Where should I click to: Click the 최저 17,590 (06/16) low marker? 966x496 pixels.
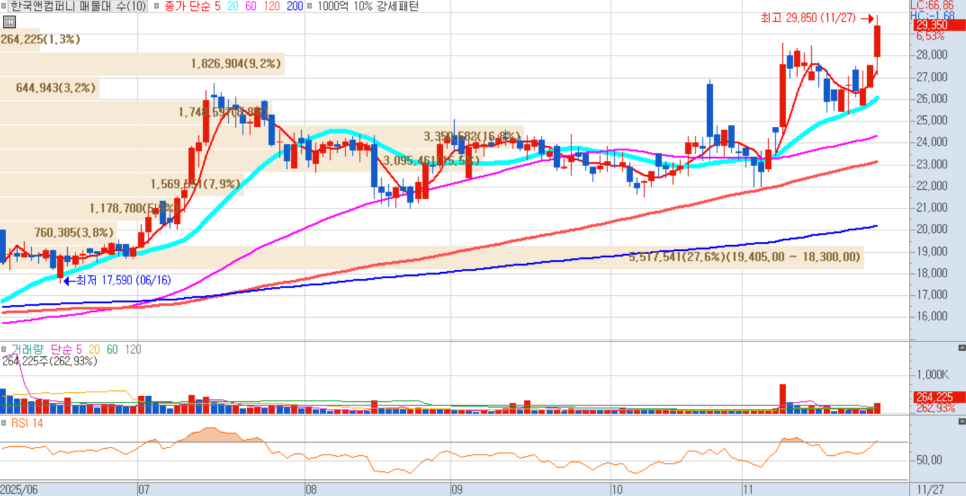coord(116,280)
